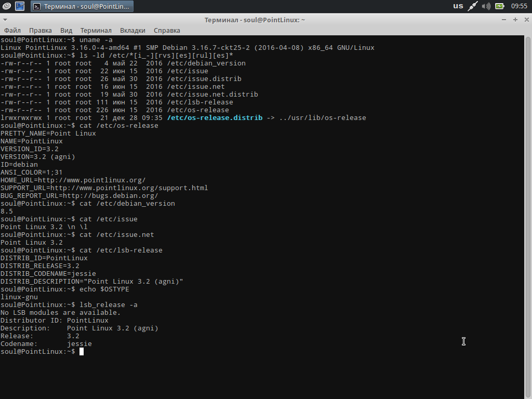Click the /etc/lsb-release listing row
Image resolution: width=532 pixels, height=399 pixels.
[117, 102]
